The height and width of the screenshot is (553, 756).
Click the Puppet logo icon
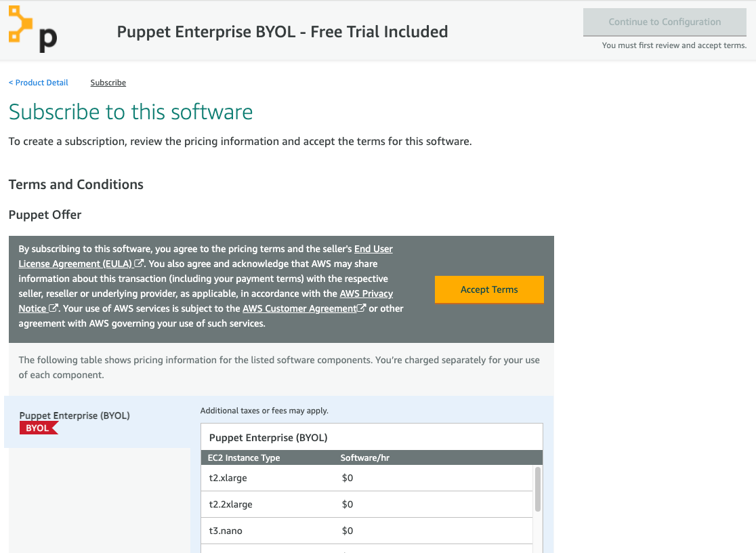pyautogui.click(x=33, y=29)
